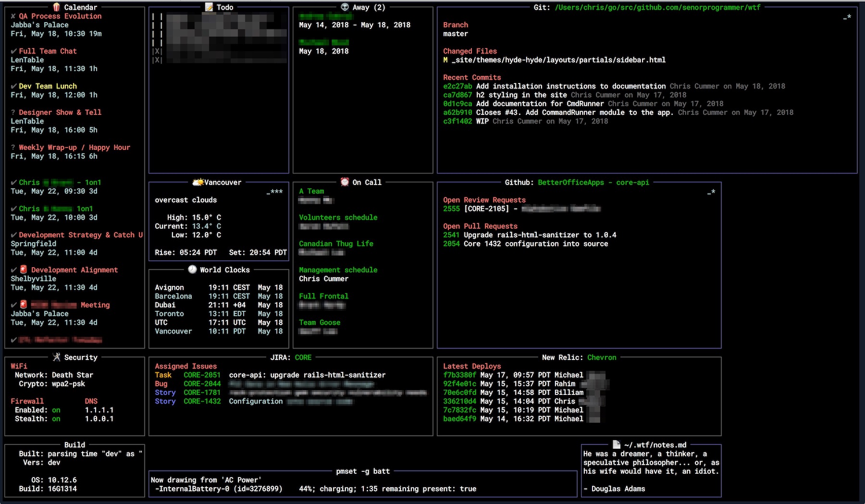Open pull request 2541 in Github panel

[451, 235]
